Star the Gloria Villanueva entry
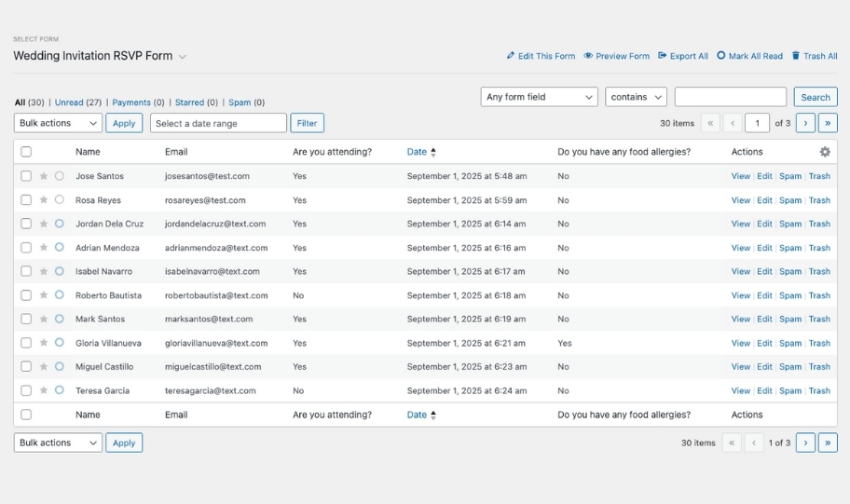 [x=43, y=343]
